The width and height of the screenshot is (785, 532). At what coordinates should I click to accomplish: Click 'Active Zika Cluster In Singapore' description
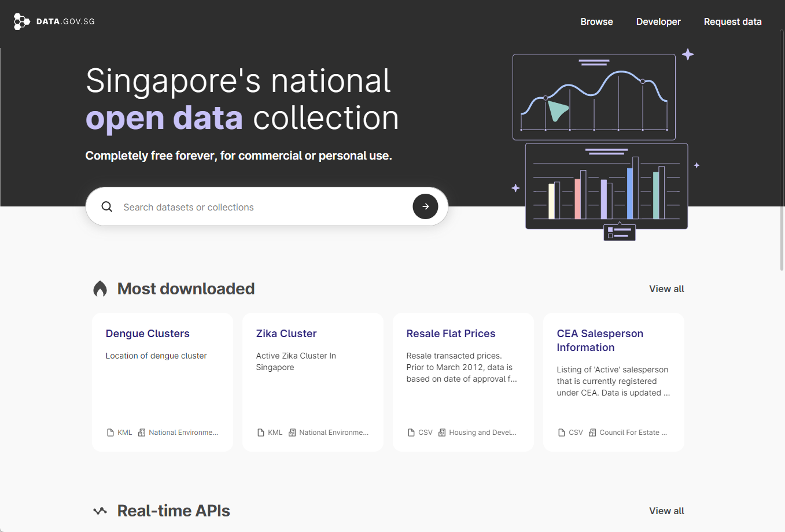(296, 361)
